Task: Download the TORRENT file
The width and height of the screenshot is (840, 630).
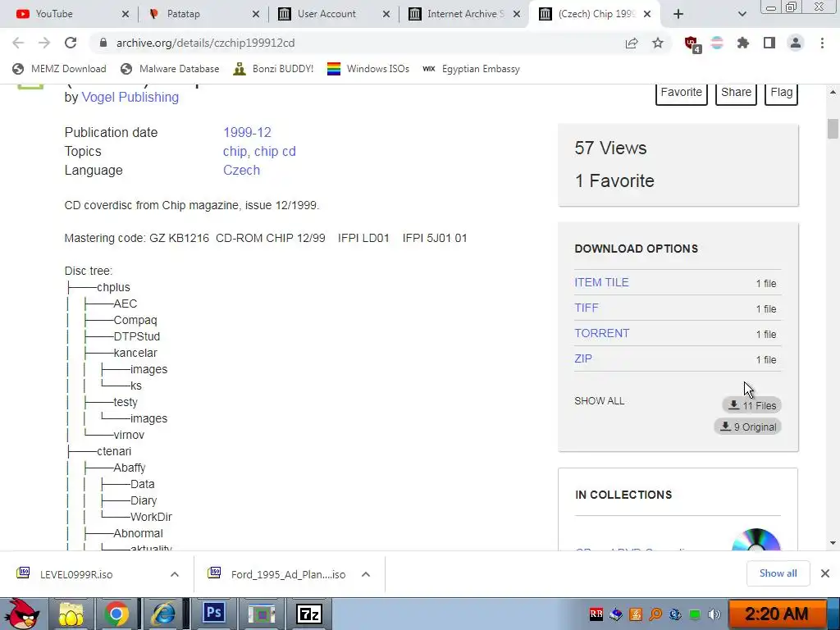Action: [x=601, y=333]
